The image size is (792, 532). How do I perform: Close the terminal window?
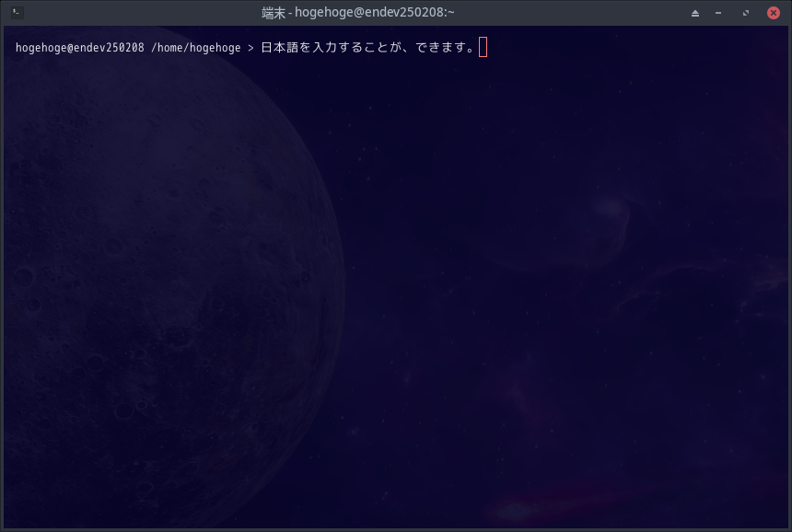[774, 13]
